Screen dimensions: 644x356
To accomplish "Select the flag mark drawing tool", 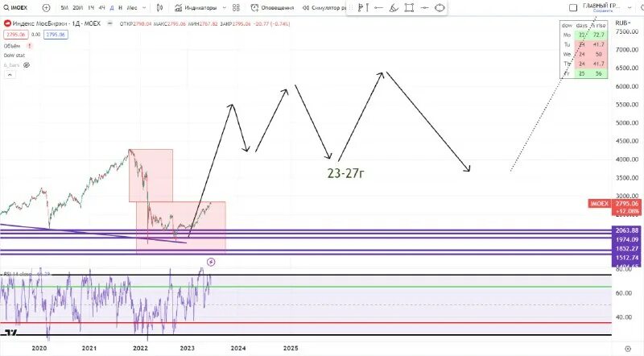I will point(360,8).
